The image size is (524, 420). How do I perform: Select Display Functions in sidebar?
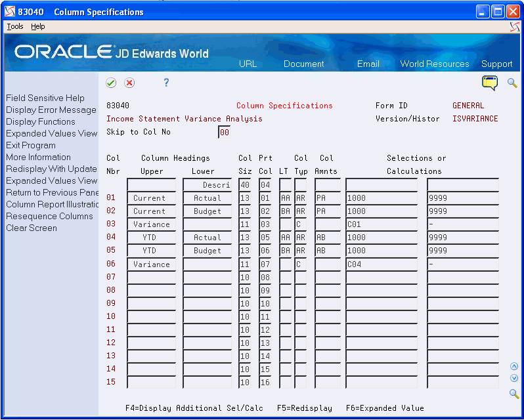pyautogui.click(x=41, y=121)
